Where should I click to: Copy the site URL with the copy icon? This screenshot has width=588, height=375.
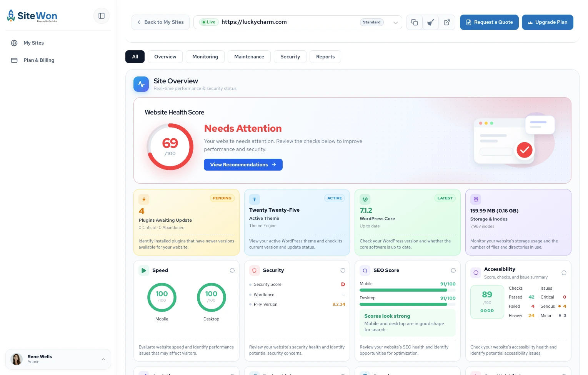click(x=415, y=22)
